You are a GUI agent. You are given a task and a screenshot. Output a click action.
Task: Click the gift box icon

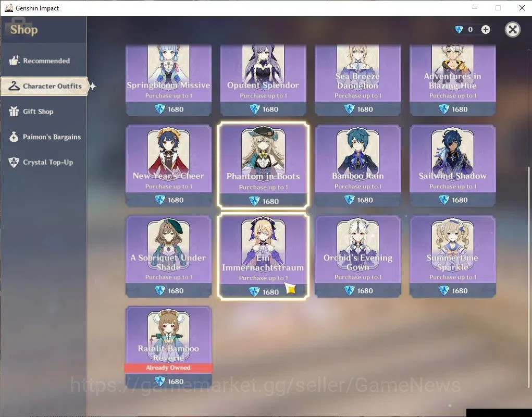click(14, 111)
